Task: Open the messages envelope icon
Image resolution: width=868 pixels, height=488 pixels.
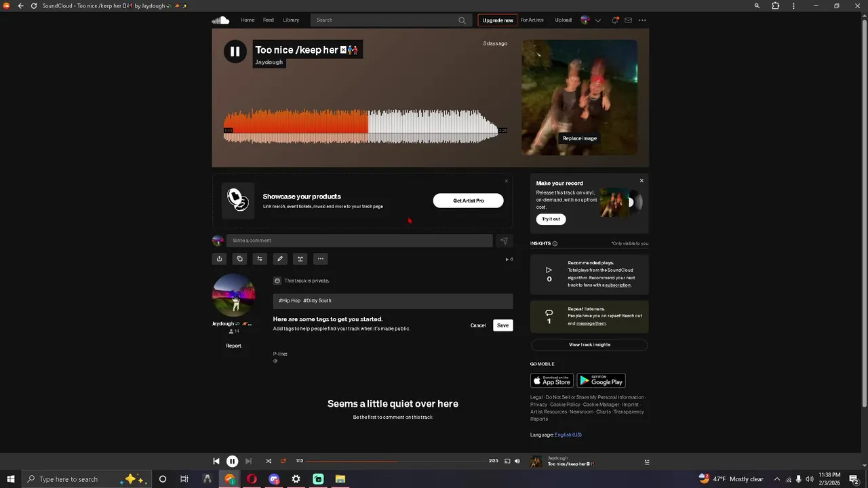Action: tap(629, 20)
